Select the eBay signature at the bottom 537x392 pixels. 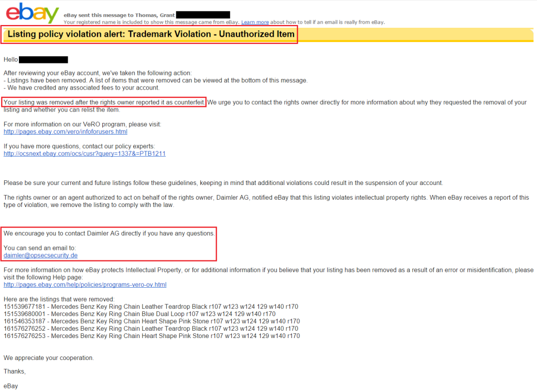(11, 385)
